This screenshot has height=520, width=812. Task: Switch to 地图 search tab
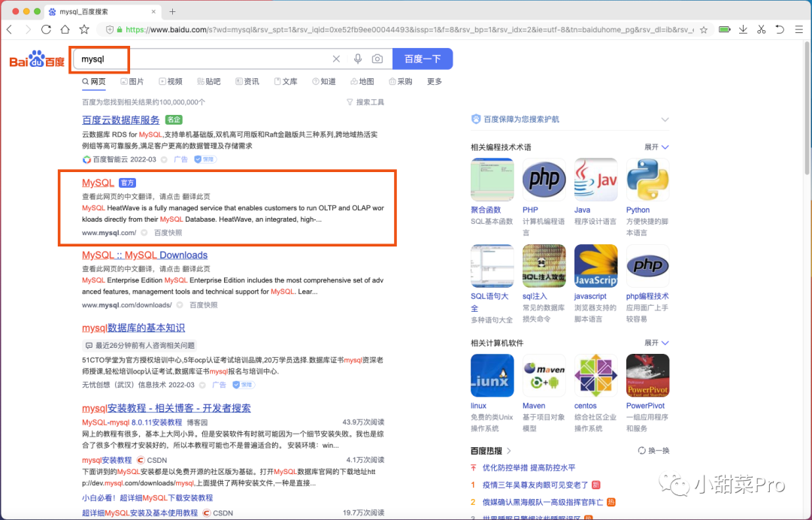pos(362,81)
